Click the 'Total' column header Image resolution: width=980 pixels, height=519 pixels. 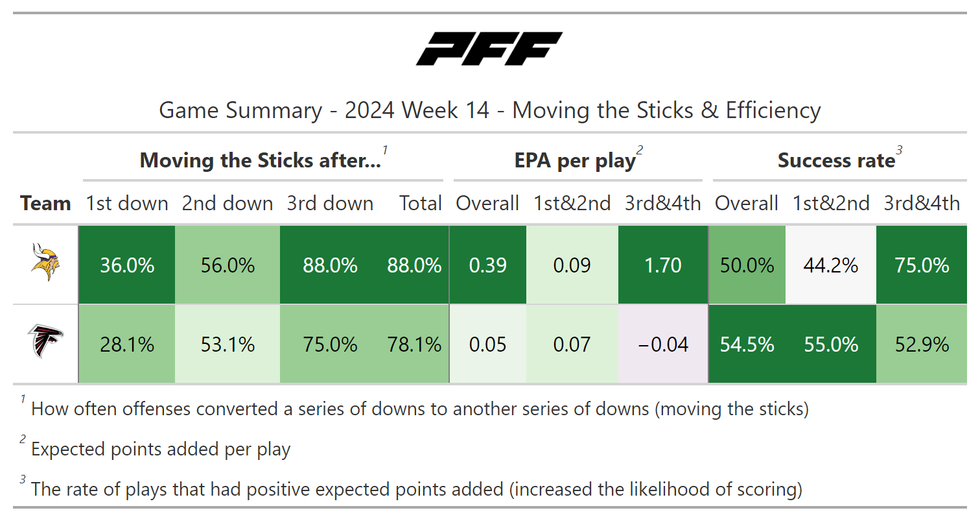tap(420, 204)
